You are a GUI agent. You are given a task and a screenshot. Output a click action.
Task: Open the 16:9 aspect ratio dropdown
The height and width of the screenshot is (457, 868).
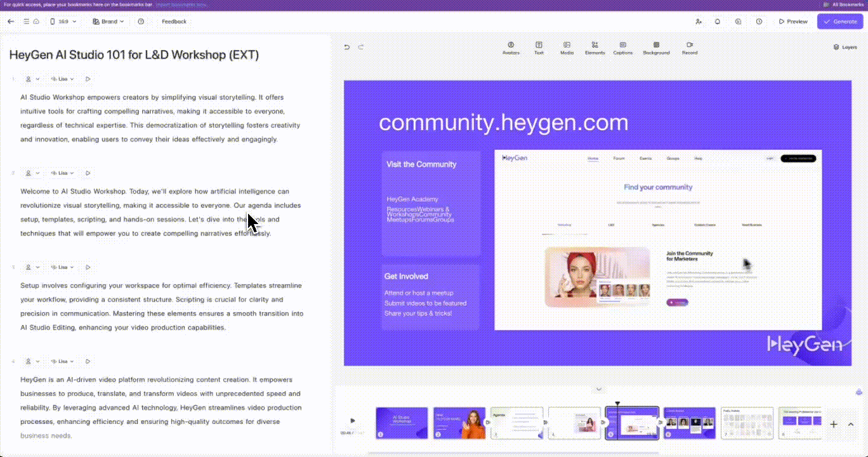pos(63,22)
